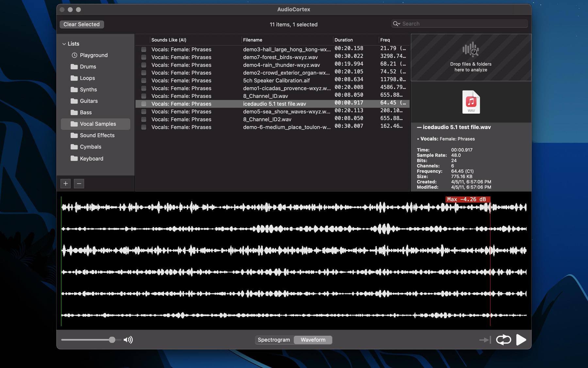This screenshot has width=588, height=368.
Task: Toggle checkbox for icedaudio 5.1 test file.wav
Action: tap(144, 104)
